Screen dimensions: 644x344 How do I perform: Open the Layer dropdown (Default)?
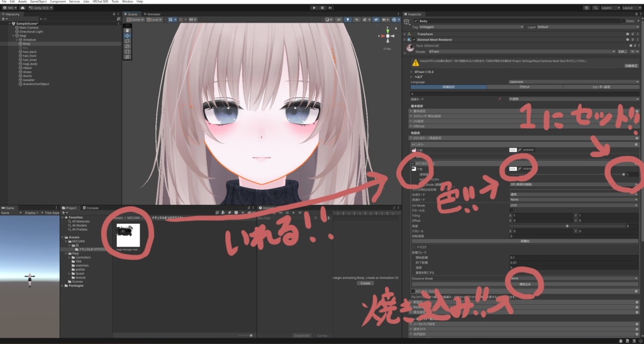click(588, 27)
